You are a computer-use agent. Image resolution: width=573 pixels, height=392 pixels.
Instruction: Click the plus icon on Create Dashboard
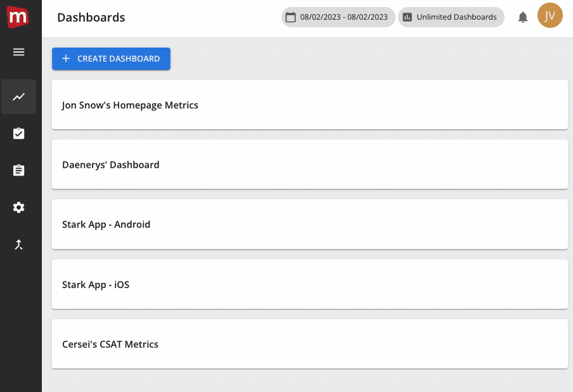[66, 59]
